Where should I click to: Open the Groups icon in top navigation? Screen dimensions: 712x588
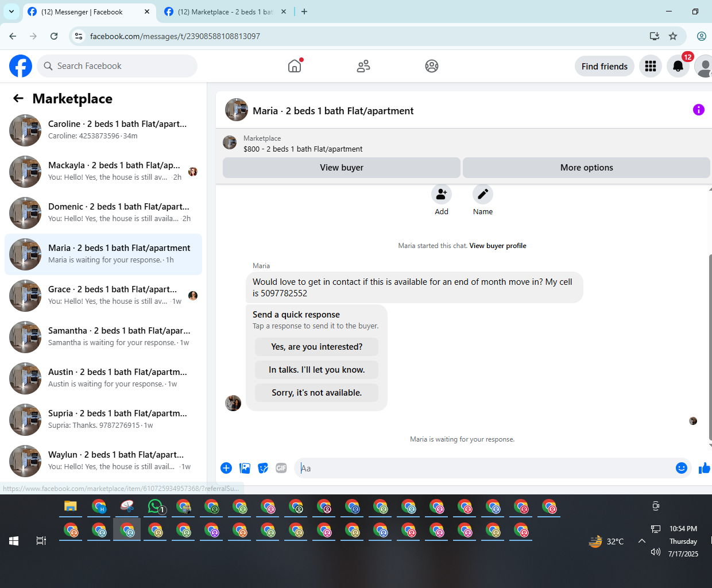pos(432,66)
